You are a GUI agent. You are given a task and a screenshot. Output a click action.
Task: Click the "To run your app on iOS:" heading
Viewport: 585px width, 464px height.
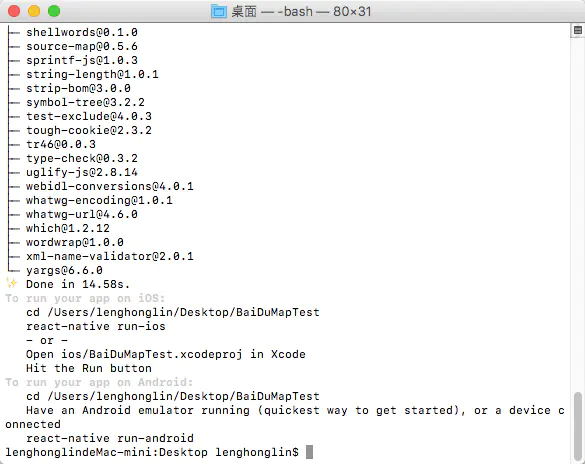pos(85,298)
